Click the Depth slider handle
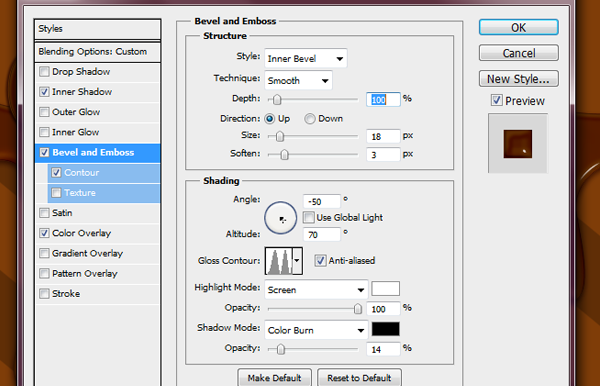Viewport: 600px width, 386px height. coord(277,100)
